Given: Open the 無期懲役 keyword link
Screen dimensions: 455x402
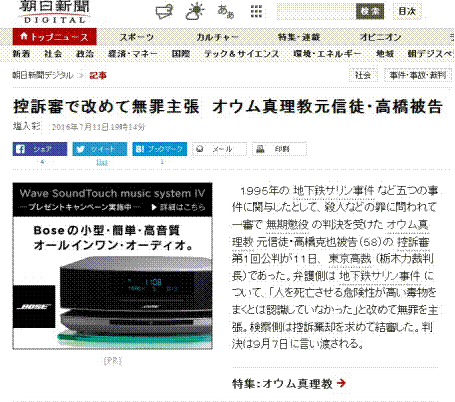Looking at the screenshot, I should [x=287, y=225].
